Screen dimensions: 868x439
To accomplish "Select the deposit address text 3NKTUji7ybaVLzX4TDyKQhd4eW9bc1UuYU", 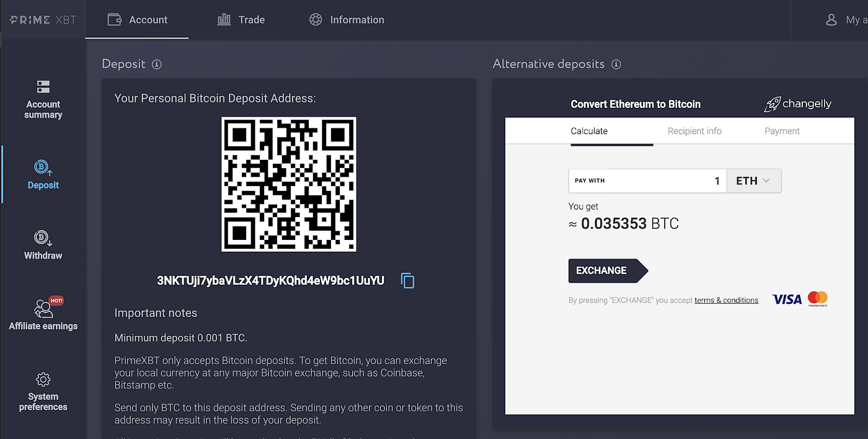I will [271, 280].
